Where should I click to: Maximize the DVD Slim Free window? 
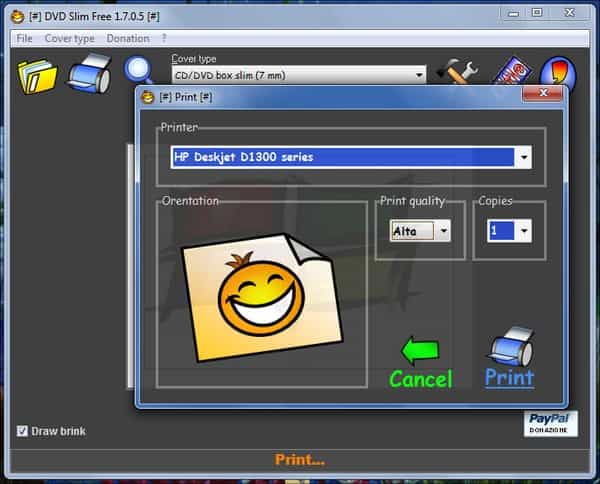coord(537,13)
